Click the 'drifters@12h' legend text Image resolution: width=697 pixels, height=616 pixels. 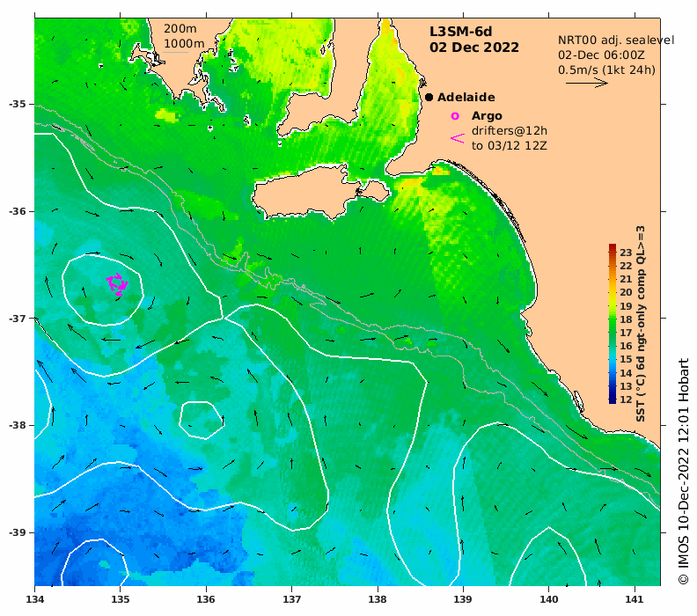click(509, 130)
